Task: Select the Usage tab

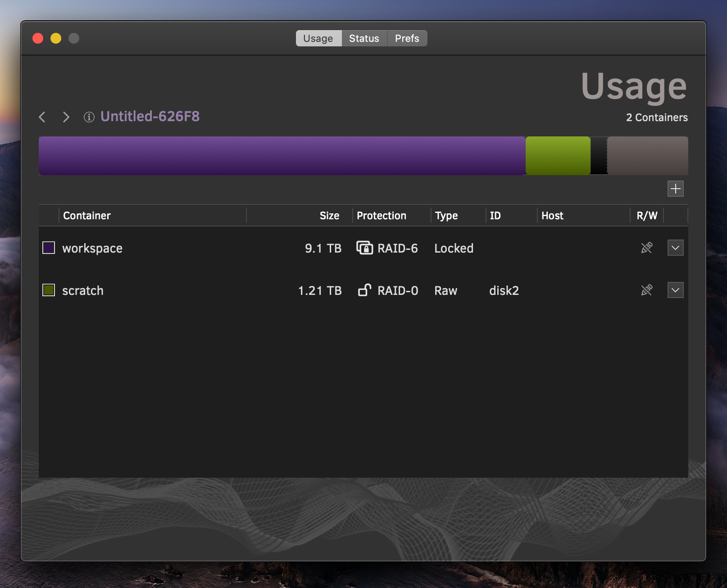Action: (x=318, y=38)
